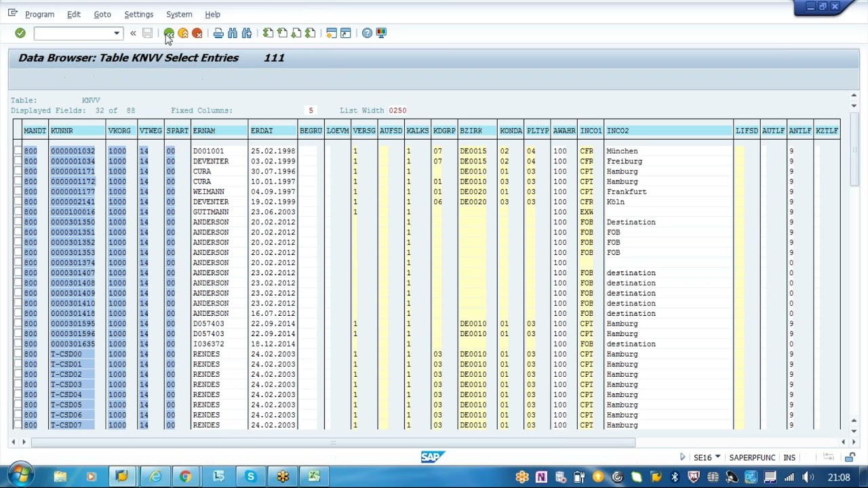This screenshot has width=868, height=488.
Task: Click inside the command input field
Action: (x=73, y=33)
